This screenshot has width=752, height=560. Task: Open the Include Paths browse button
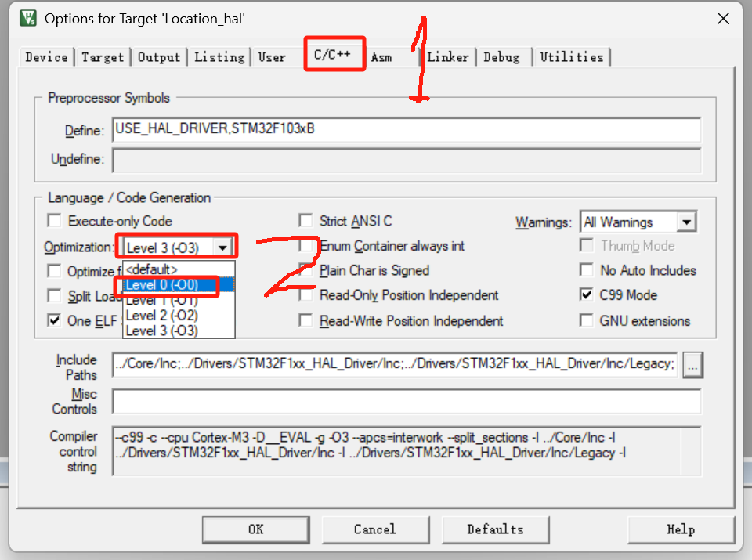(x=693, y=365)
